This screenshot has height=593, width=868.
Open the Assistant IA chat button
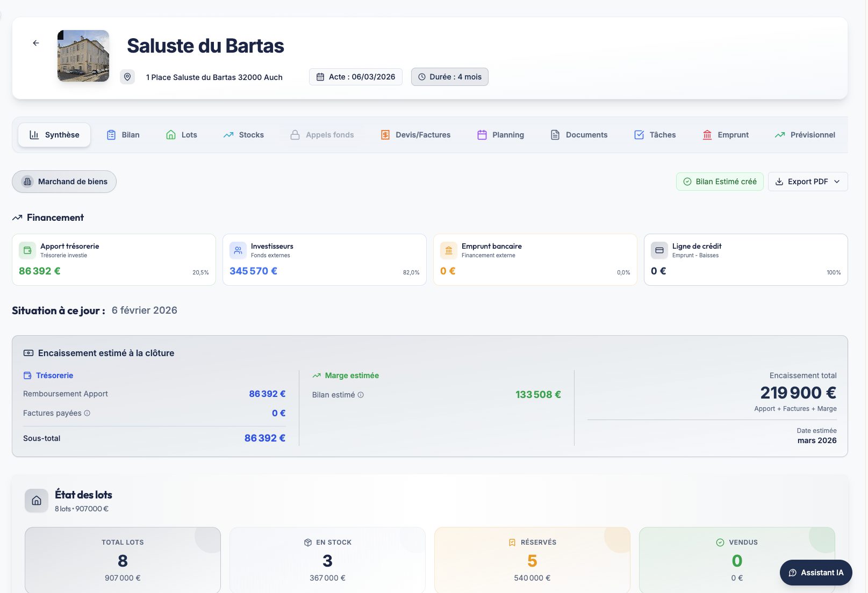coord(815,573)
